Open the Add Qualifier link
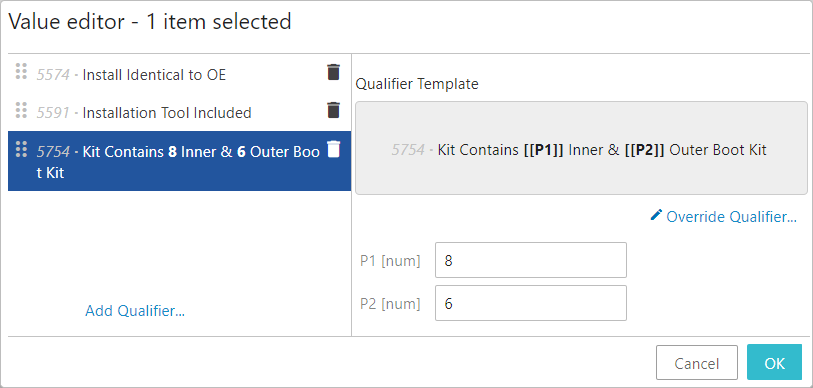Screen dimensions: 813x388 point(135,311)
